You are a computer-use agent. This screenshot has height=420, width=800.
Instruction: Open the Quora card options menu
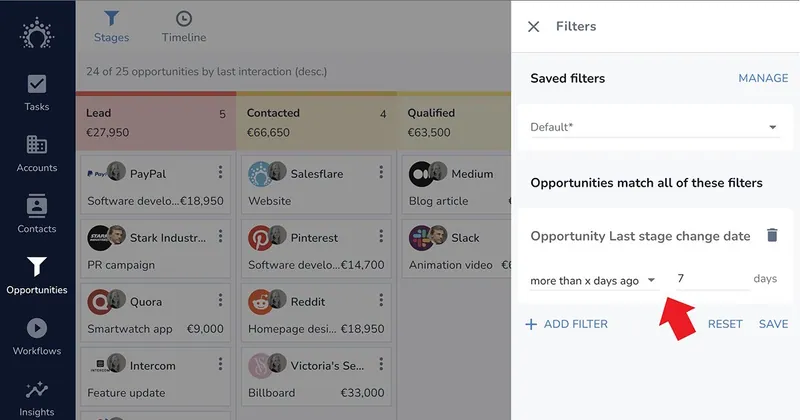pos(220,300)
